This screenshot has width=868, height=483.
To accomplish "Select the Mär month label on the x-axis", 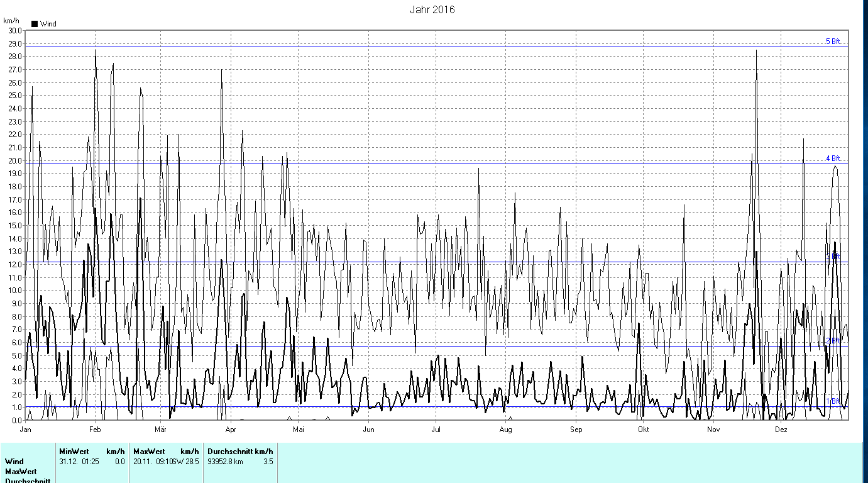I will tap(160, 430).
